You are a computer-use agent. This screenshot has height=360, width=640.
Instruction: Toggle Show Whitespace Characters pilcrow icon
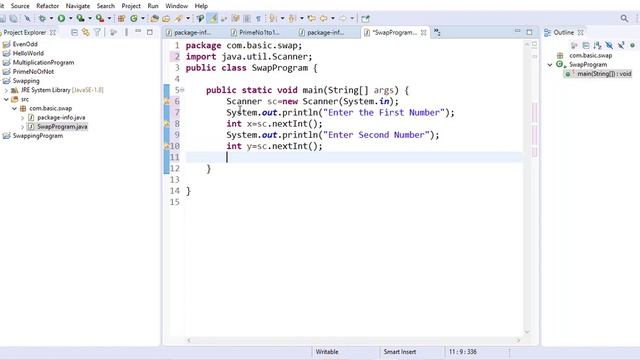(258, 18)
